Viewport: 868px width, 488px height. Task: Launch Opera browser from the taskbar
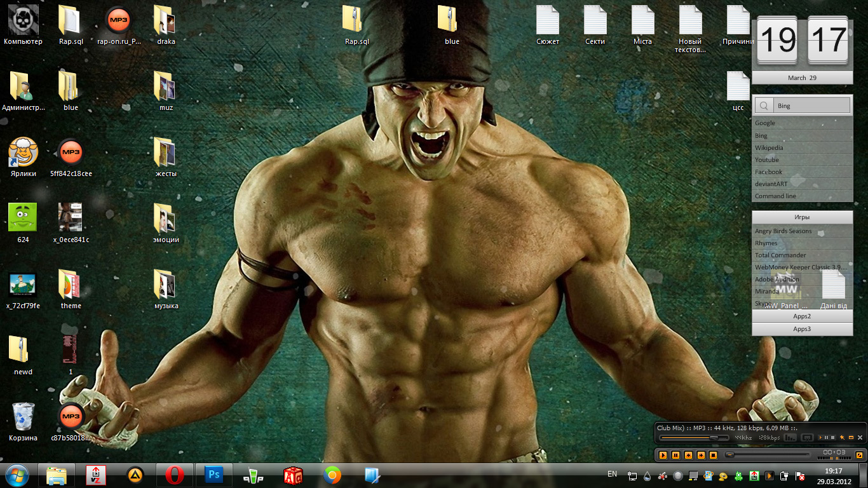coord(175,475)
